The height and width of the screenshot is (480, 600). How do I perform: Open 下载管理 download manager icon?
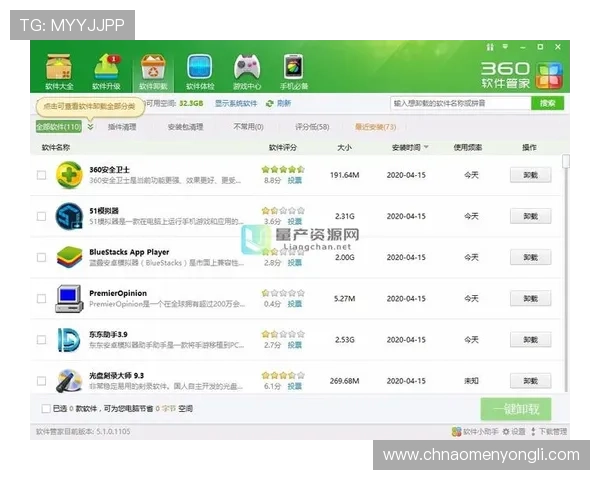click(x=533, y=432)
